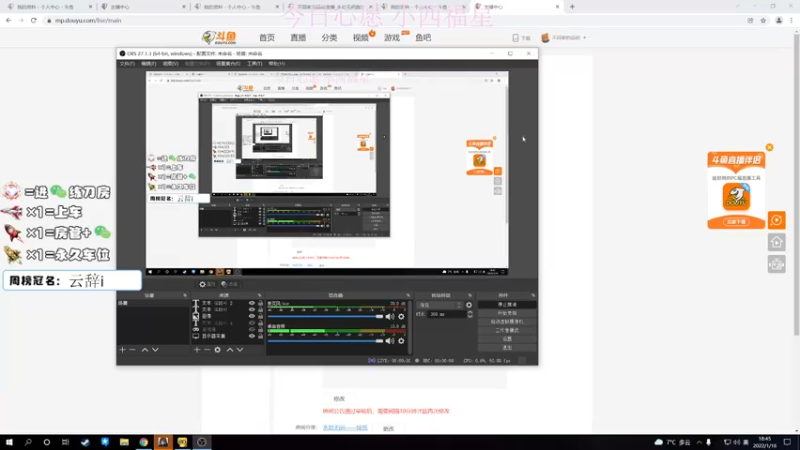Open the OBS View menu
Image resolution: width=800 pixels, height=450 pixels.
pyautogui.click(x=170, y=64)
